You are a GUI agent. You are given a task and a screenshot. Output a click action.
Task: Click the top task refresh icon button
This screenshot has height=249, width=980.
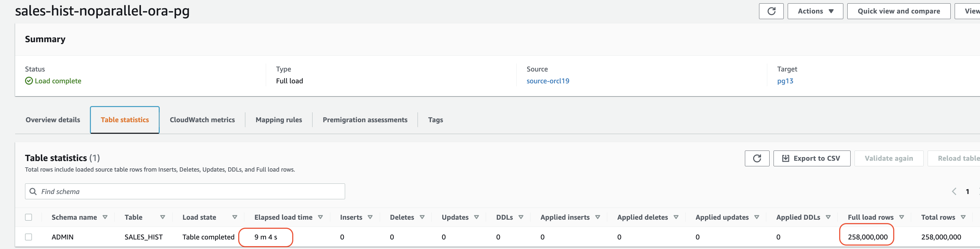click(771, 11)
